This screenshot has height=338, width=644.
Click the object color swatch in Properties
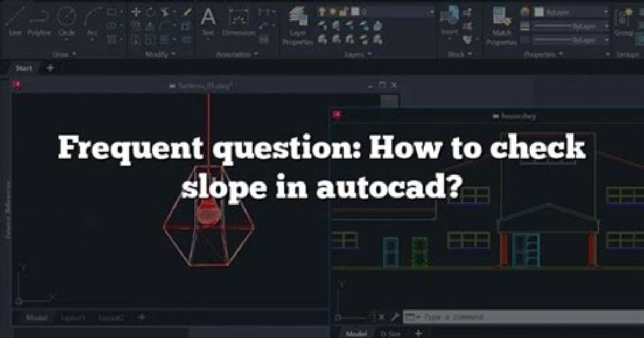tap(539, 12)
